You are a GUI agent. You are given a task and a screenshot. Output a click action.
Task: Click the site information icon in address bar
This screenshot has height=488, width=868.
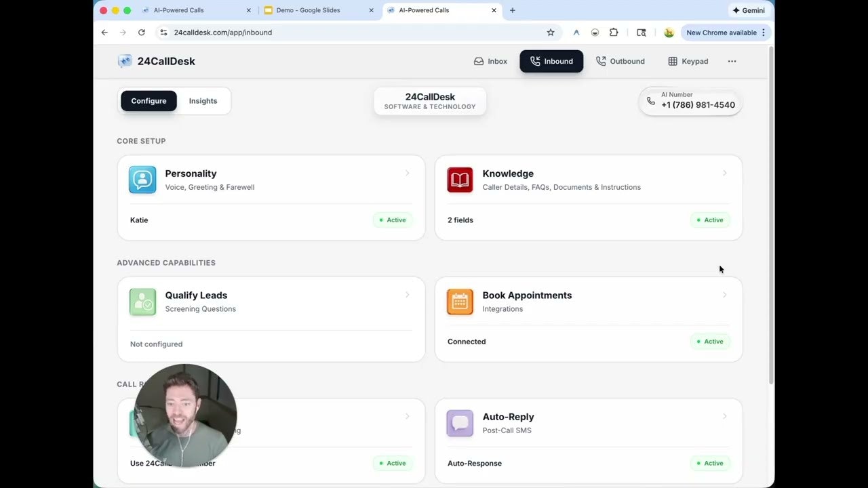[x=163, y=33]
